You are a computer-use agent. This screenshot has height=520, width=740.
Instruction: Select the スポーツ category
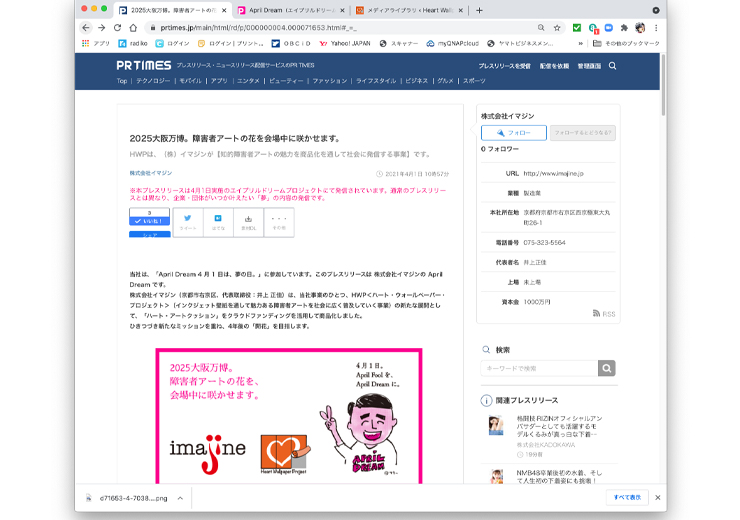474,81
